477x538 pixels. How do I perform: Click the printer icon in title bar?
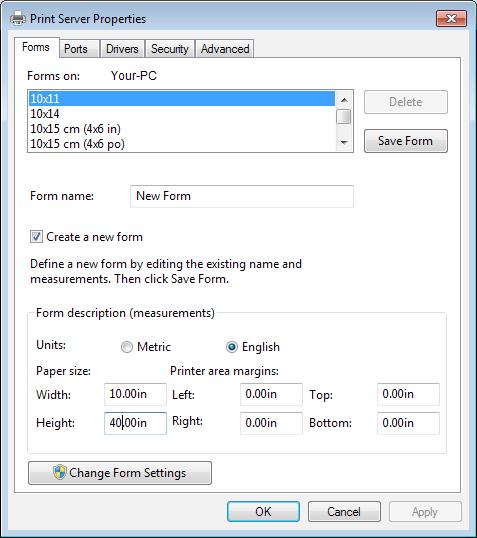[x=18, y=18]
